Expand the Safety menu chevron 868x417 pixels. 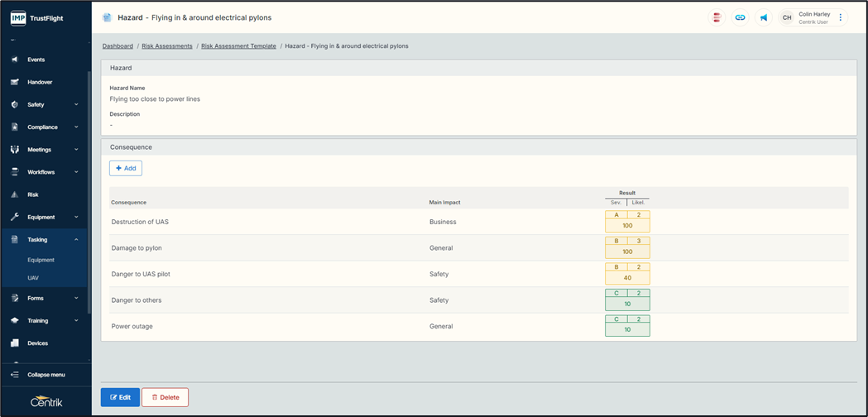(76, 105)
